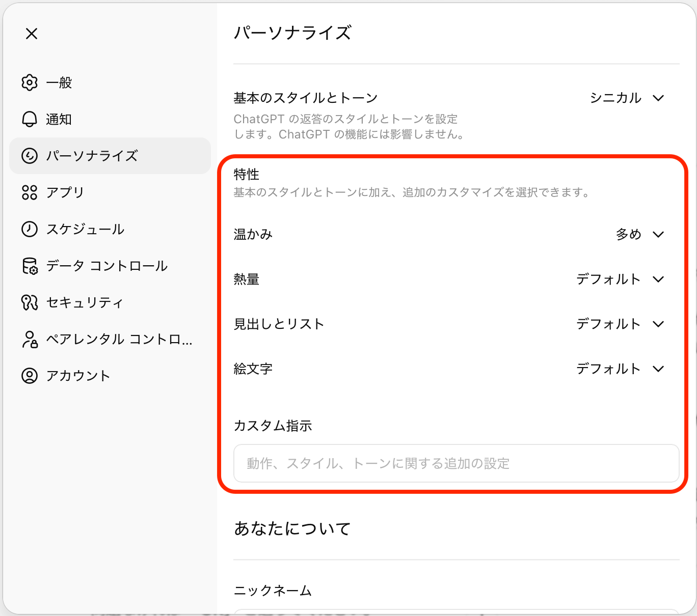Click the gear icon for 一般
The width and height of the screenshot is (697, 616).
click(30, 82)
